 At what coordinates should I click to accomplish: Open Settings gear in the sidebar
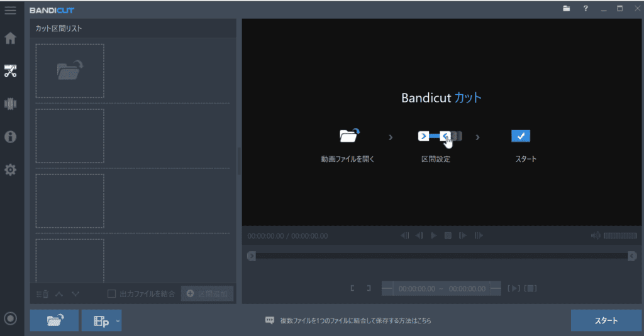coord(10,170)
